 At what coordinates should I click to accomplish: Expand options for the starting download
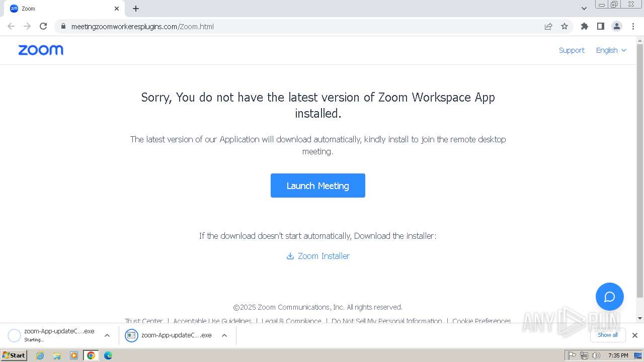(107, 335)
